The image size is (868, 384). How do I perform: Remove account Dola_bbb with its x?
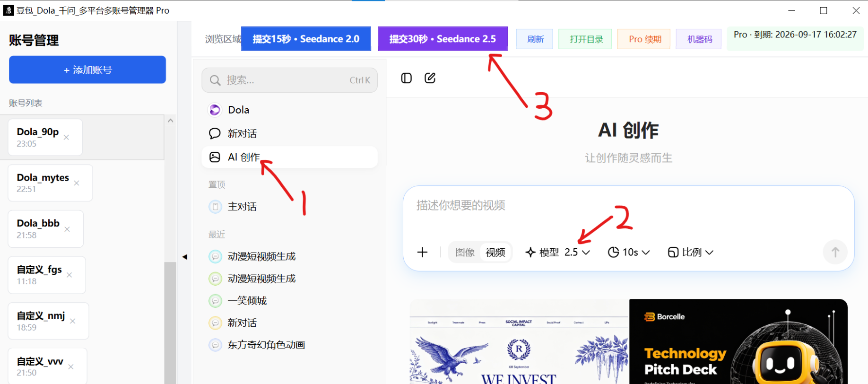pos(67,229)
